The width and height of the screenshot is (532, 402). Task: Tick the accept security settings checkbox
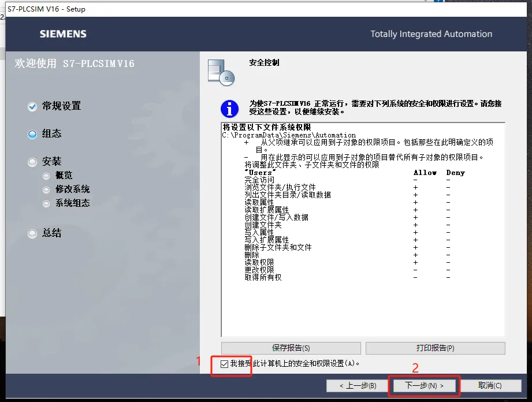224,364
